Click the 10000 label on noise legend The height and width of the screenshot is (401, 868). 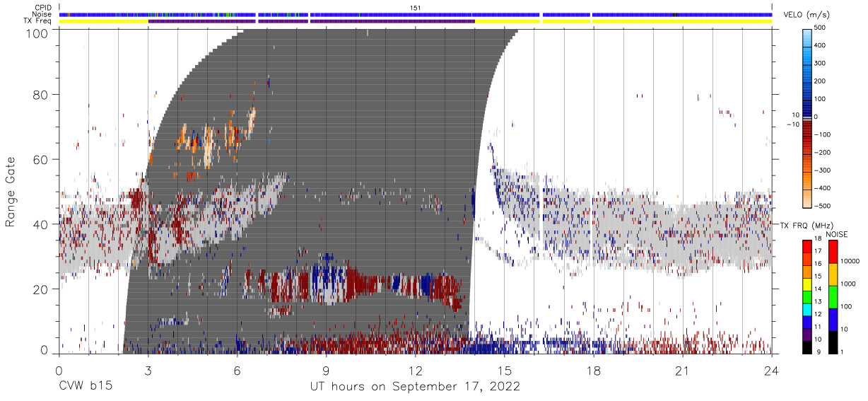click(849, 262)
